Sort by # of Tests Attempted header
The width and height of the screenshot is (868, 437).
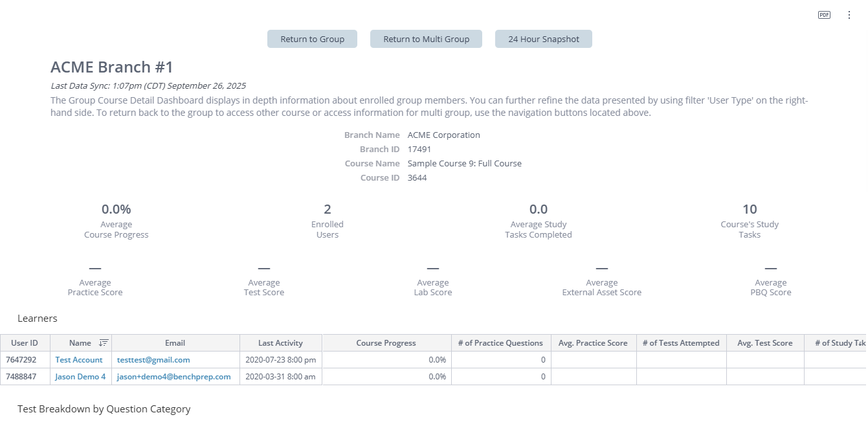pyautogui.click(x=681, y=343)
